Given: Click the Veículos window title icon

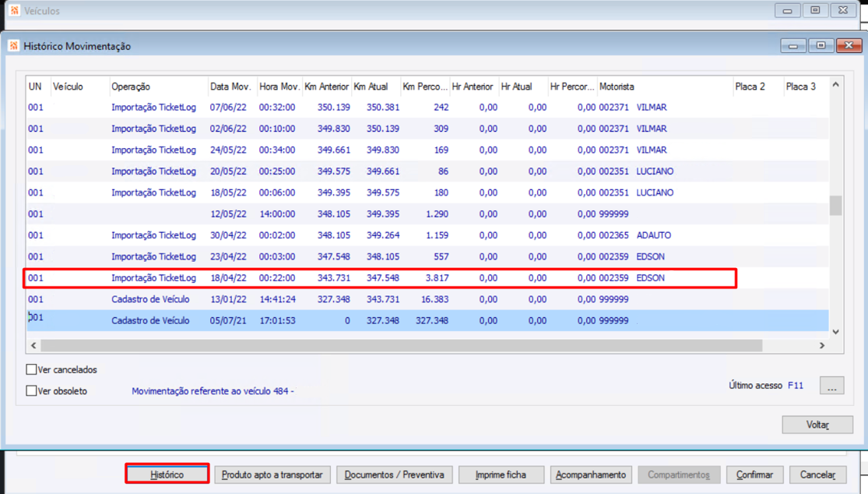Looking at the screenshot, I should pos(14,11).
